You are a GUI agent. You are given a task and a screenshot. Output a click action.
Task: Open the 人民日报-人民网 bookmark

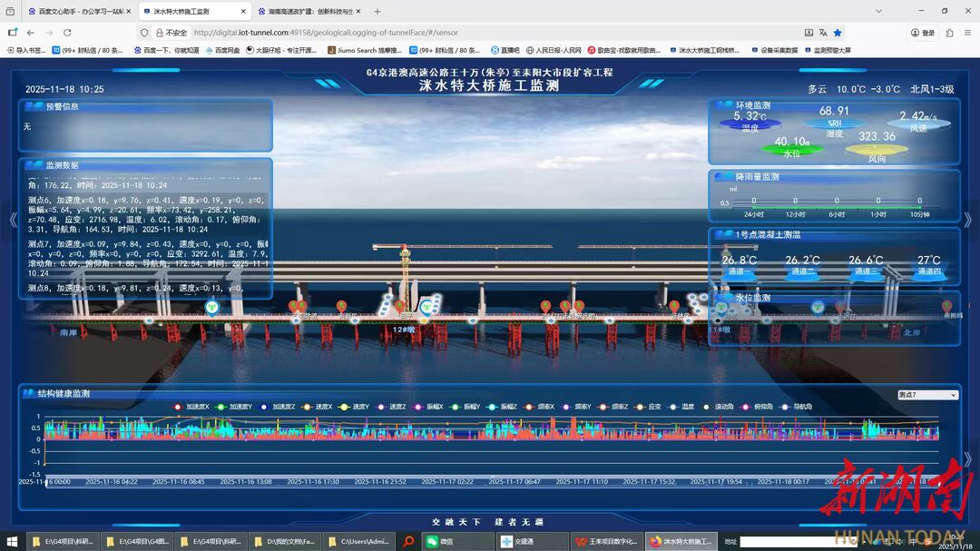click(x=554, y=51)
